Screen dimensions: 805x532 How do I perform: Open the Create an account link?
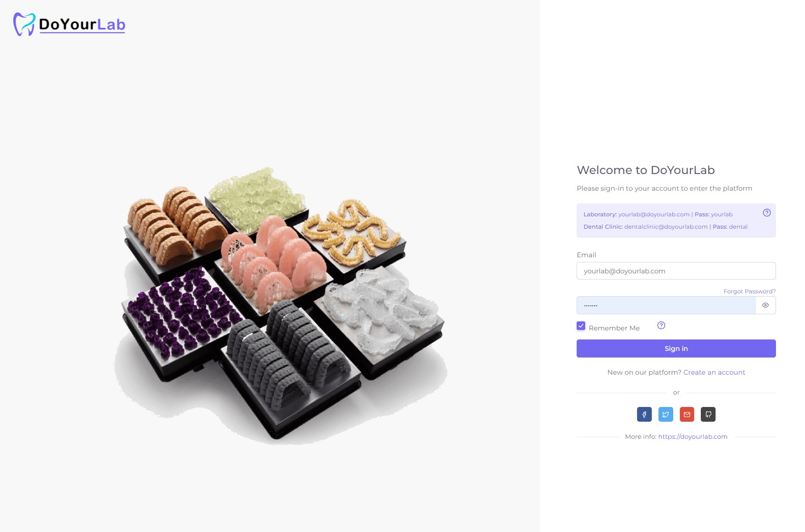714,372
